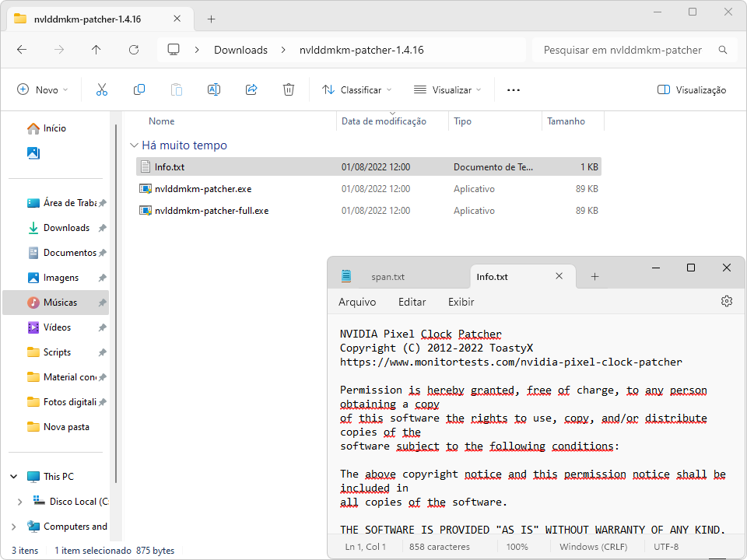Click chevron after PC icon in address bar
Viewport: 747px width, 560px height.
(197, 50)
